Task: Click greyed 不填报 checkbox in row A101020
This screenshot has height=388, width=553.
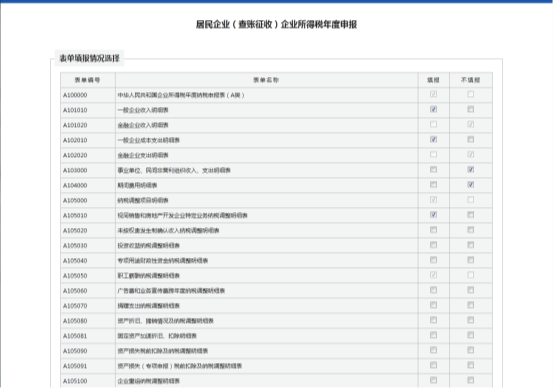Action: click(470, 125)
